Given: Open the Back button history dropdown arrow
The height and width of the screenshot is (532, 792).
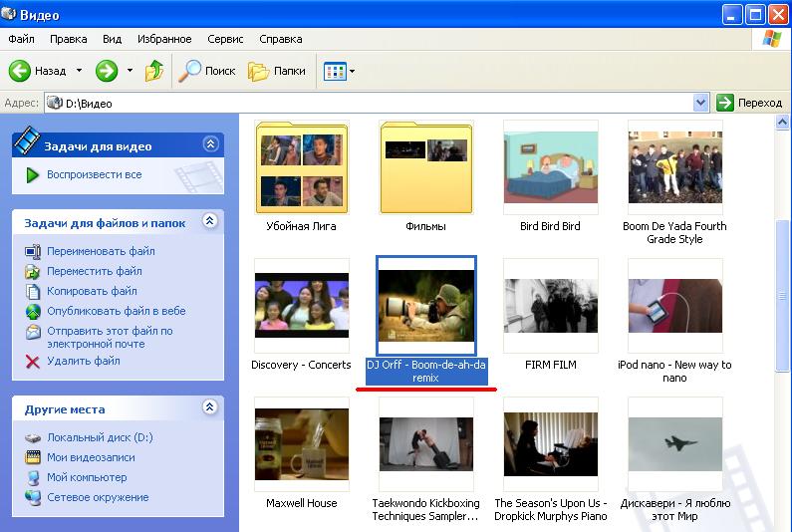Looking at the screenshot, I should pos(79,71).
